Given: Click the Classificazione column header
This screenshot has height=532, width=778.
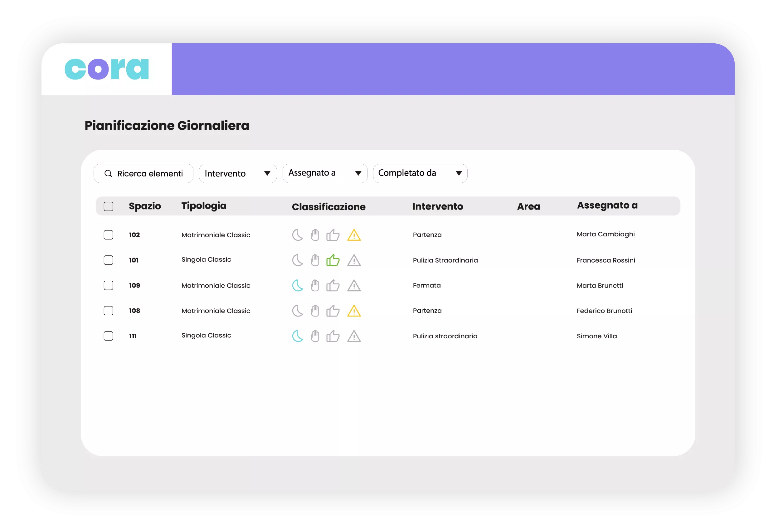Looking at the screenshot, I should [x=329, y=206].
